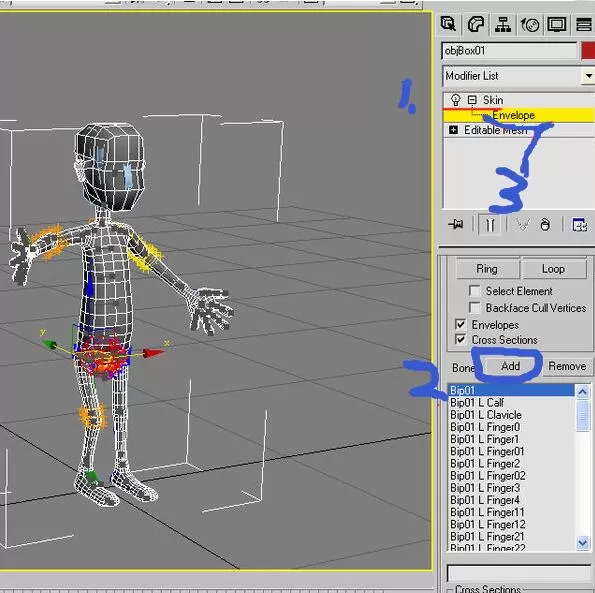This screenshot has width=595, height=593.
Task: Uncheck the Envelopes checkbox
Action: 460,324
